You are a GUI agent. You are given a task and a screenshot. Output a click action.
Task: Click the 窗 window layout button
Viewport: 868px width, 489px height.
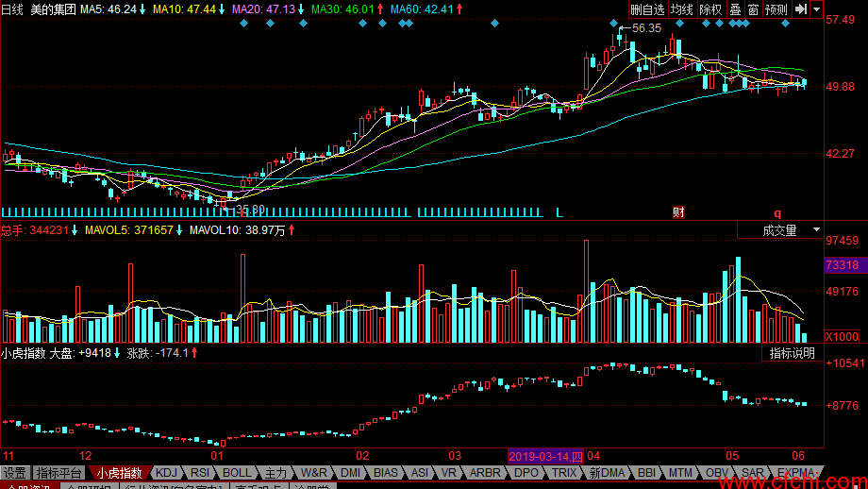pos(753,9)
